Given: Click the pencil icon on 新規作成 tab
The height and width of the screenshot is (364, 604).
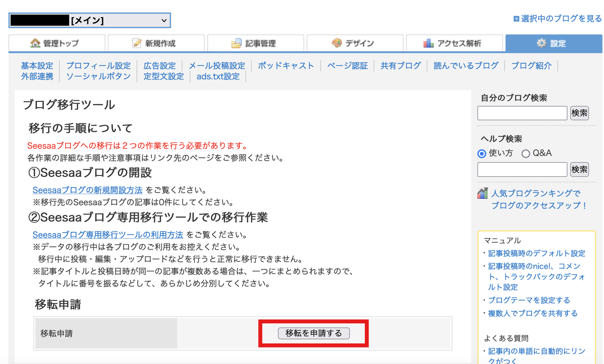Looking at the screenshot, I should point(137,43).
